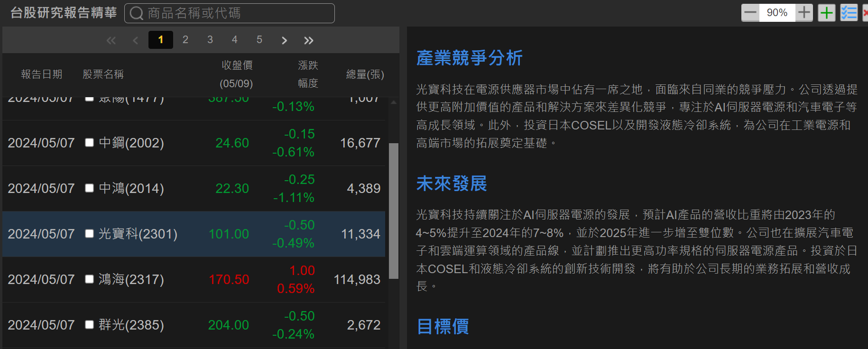Click the stock name or code search field
Screen dimensions: 868x349
point(230,13)
